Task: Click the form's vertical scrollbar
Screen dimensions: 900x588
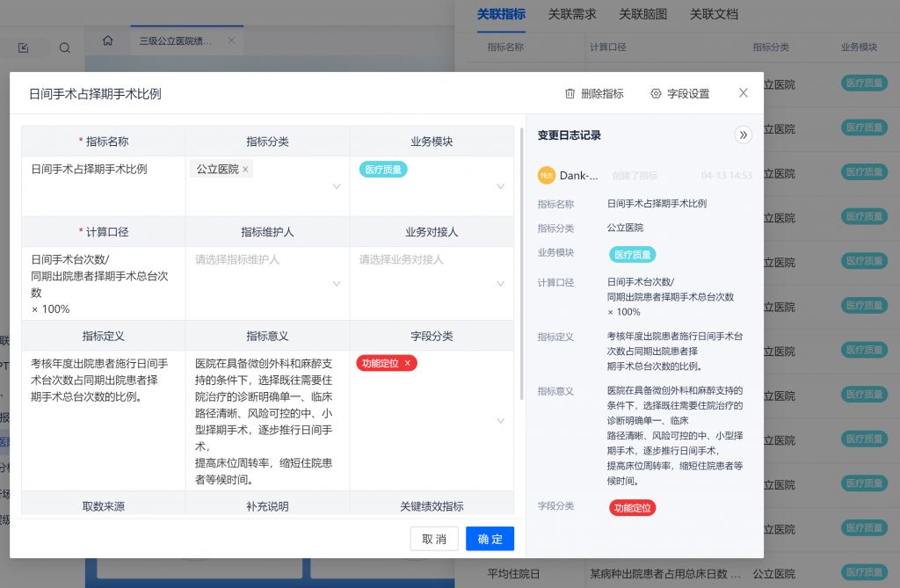Action: [x=521, y=265]
